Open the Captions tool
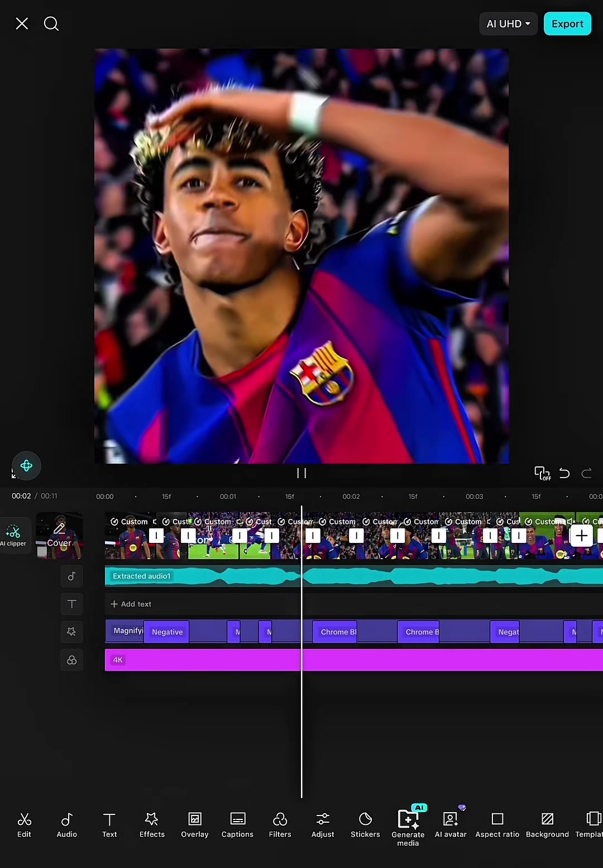603x868 pixels. click(x=237, y=825)
